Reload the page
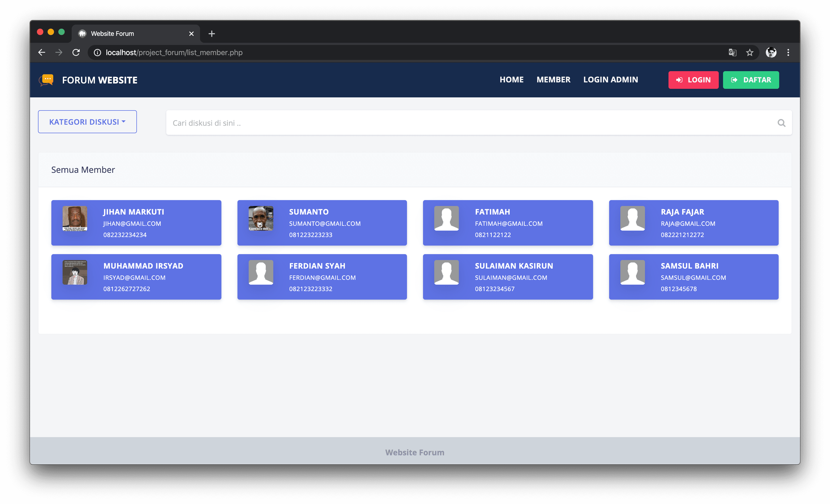 76,52
